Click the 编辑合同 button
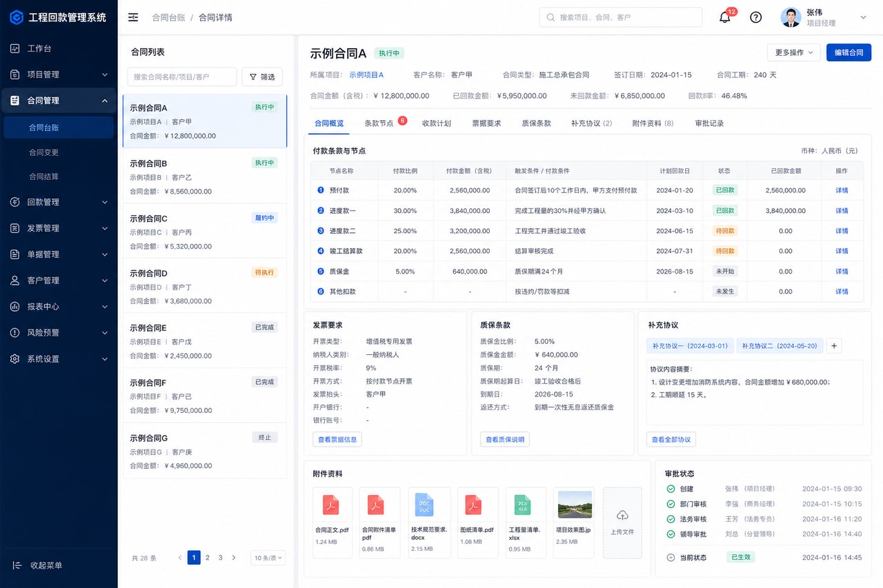 [x=849, y=52]
